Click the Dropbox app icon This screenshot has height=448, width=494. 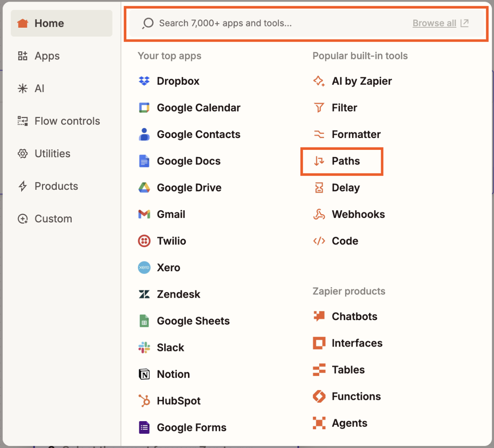[144, 81]
